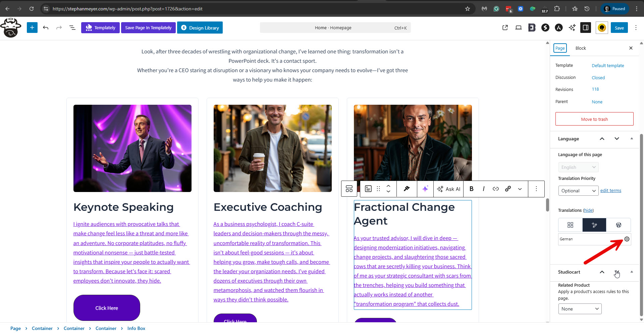Click the Move to trash button
The height and width of the screenshot is (334, 644).
pyautogui.click(x=594, y=119)
